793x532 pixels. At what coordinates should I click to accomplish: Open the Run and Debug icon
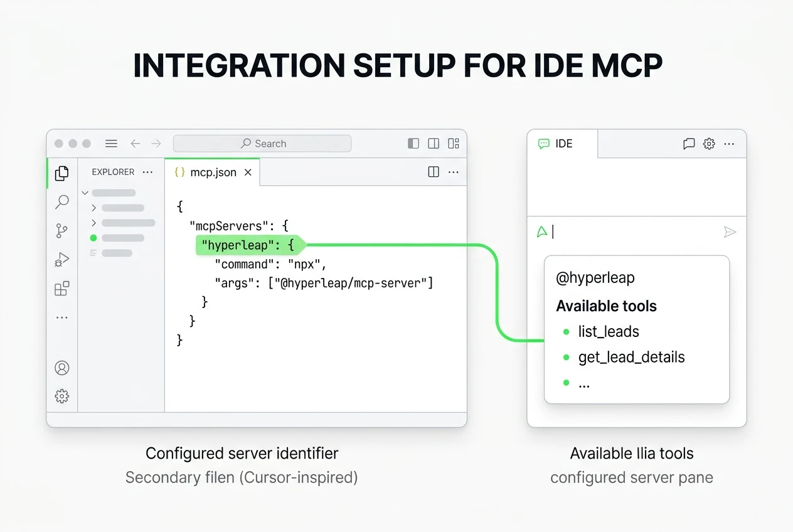61,260
